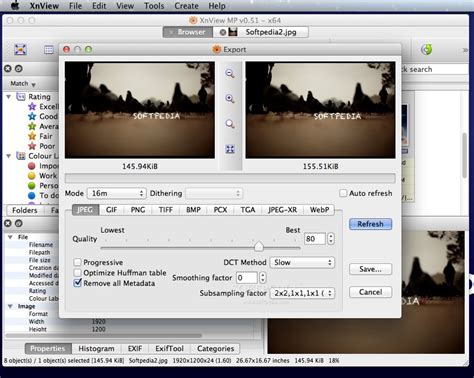Screen dimensions: 474x378
Task: Click the Save... button
Action: tap(370, 269)
